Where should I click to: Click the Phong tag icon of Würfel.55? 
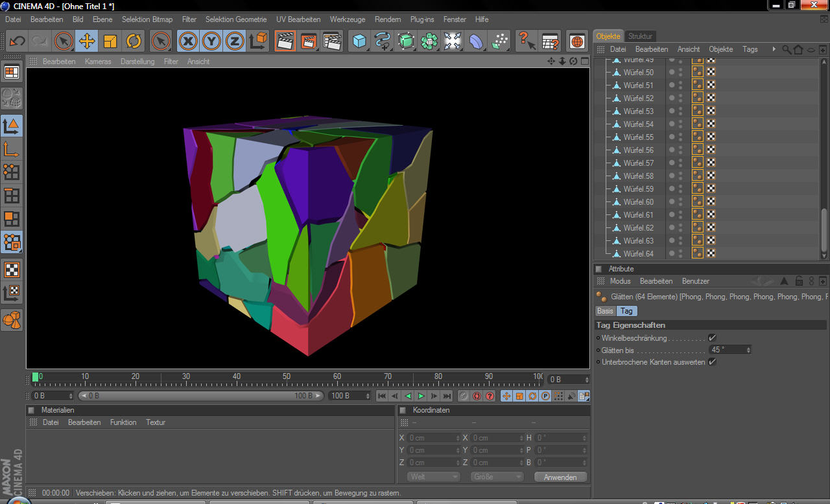(x=698, y=137)
